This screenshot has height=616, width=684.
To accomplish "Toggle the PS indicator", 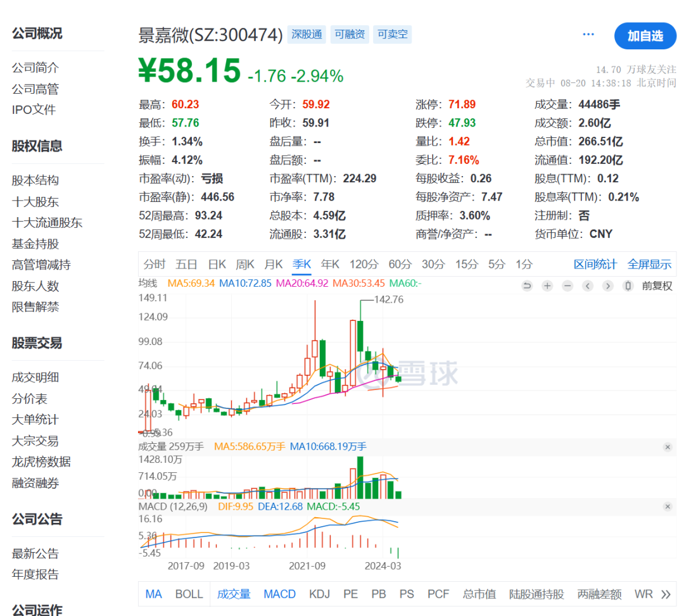I will [x=407, y=594].
